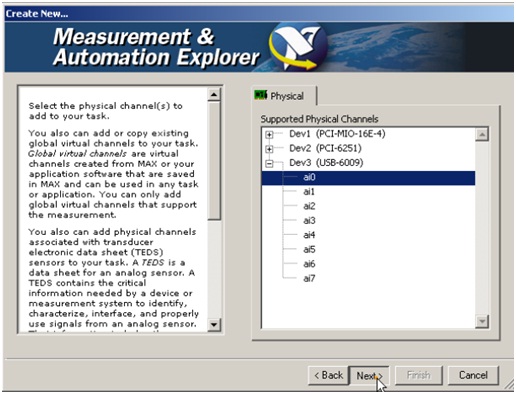The width and height of the screenshot is (516, 394).
Task: Select the Dev1 (PCI-MIO-16E-4) device
Action: (337, 134)
